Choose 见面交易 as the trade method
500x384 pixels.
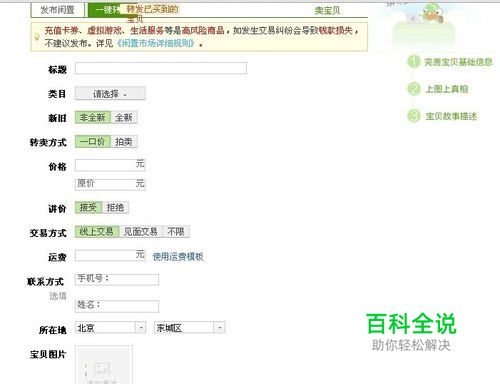(141, 232)
